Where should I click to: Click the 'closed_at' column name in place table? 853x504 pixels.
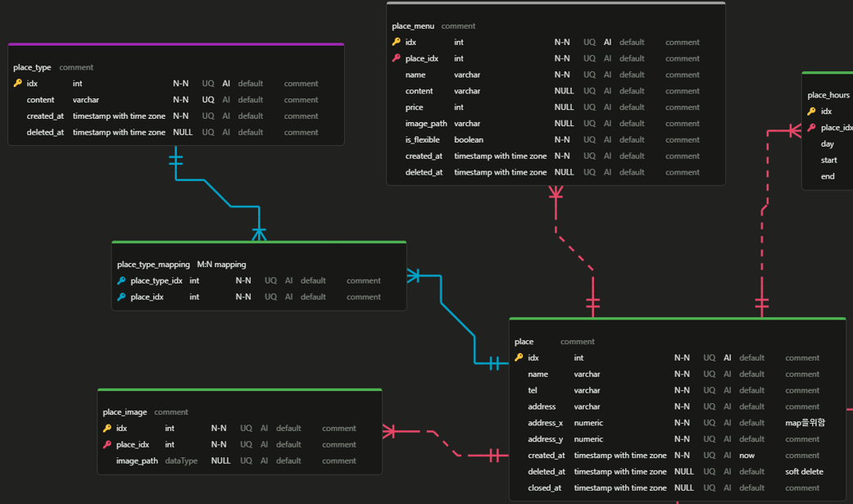pos(545,488)
